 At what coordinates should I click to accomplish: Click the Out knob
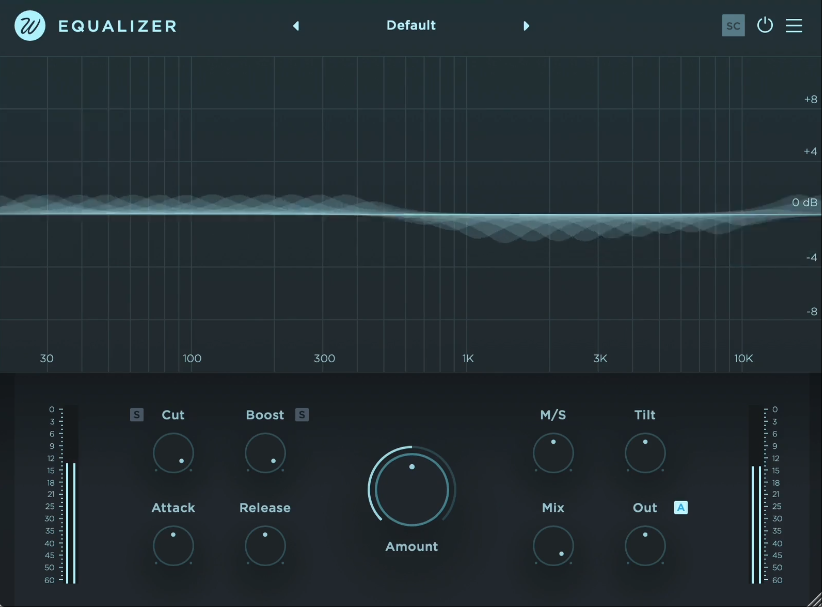(x=645, y=546)
